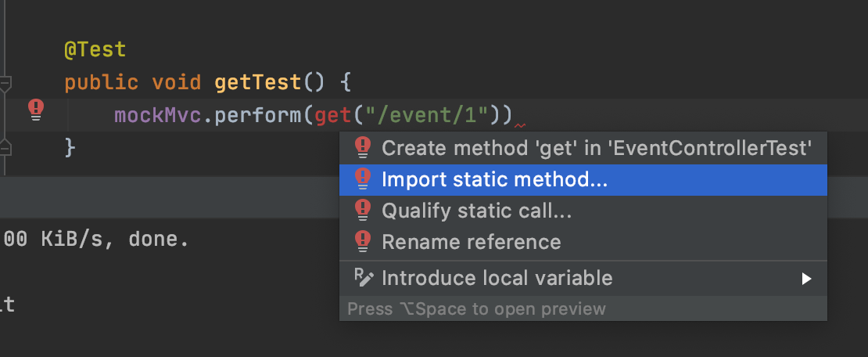This screenshot has height=357, width=868.
Task: Collapse getTest method using the gutter fold marker
Action: coord(5,84)
